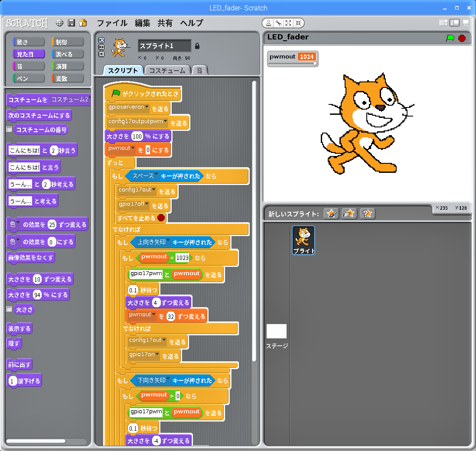Switch to the コスチューム tab
This screenshot has height=451, width=476.
click(x=167, y=70)
